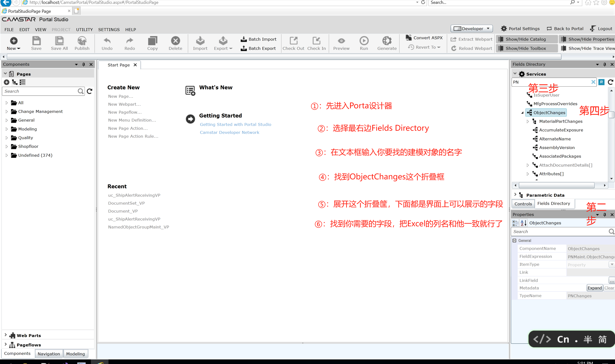615x364 pixels.
Task: Click the Expand button for Metadata
Action: click(594, 288)
